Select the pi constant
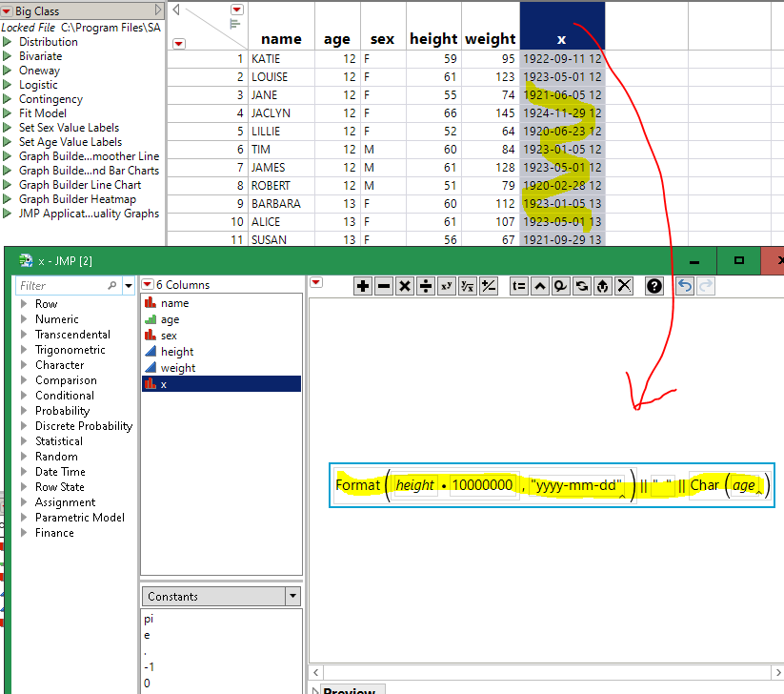Image resolution: width=784 pixels, height=694 pixels. point(149,619)
